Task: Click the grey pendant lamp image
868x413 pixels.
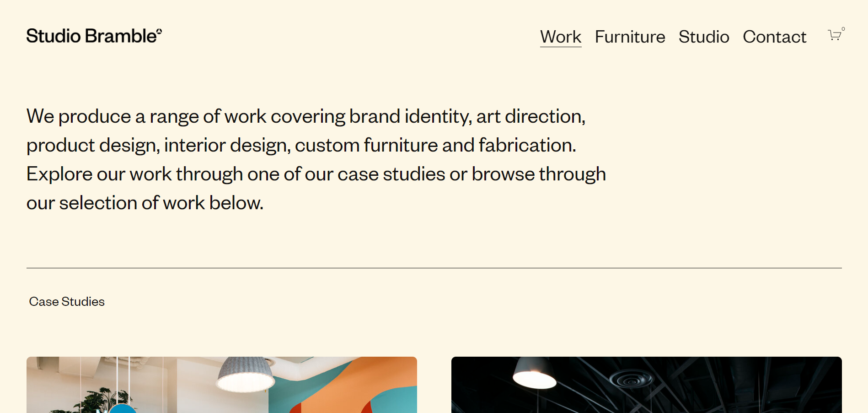Action: [x=245, y=373]
